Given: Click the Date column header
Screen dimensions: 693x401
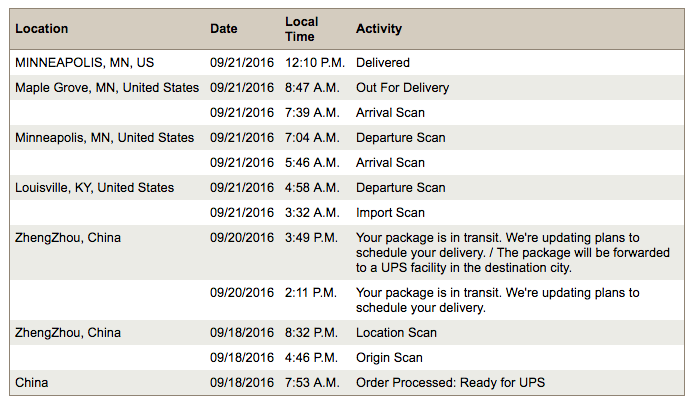Looking at the screenshot, I should click(x=224, y=29).
